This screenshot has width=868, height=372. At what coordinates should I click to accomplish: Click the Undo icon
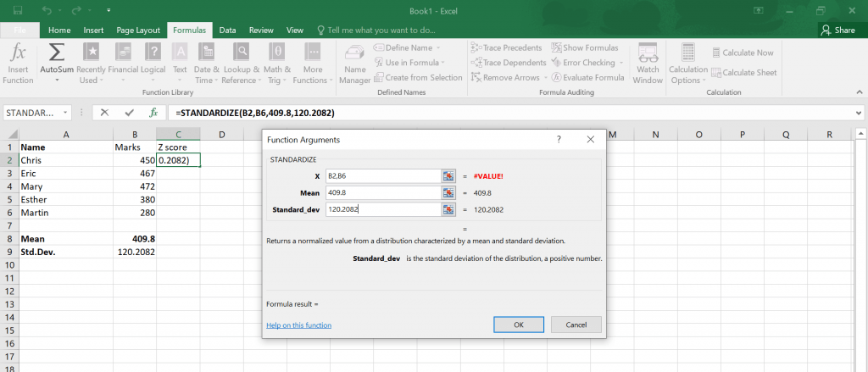[47, 10]
